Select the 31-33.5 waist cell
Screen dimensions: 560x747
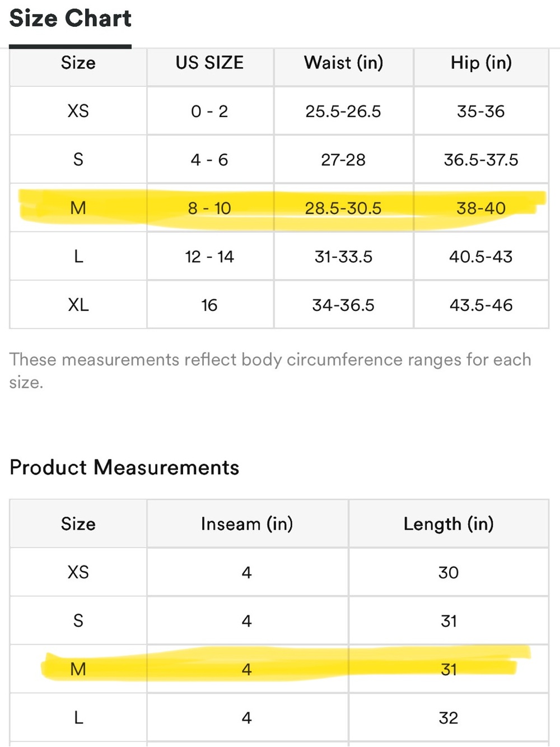click(343, 257)
